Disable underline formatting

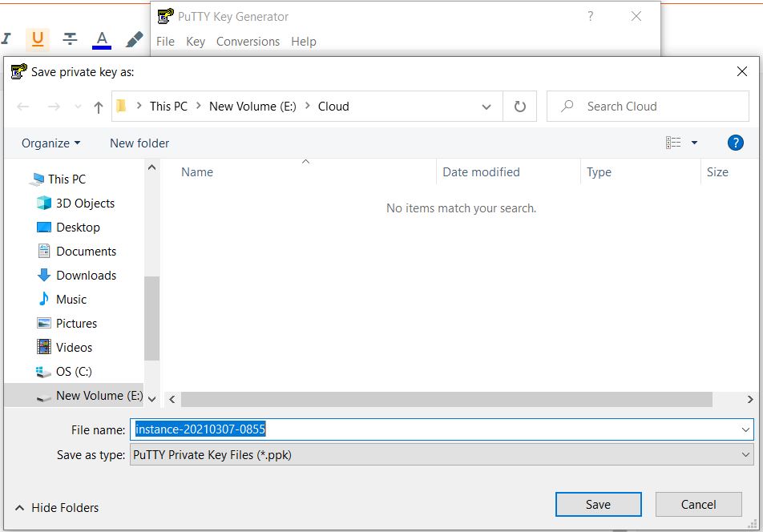[38, 38]
